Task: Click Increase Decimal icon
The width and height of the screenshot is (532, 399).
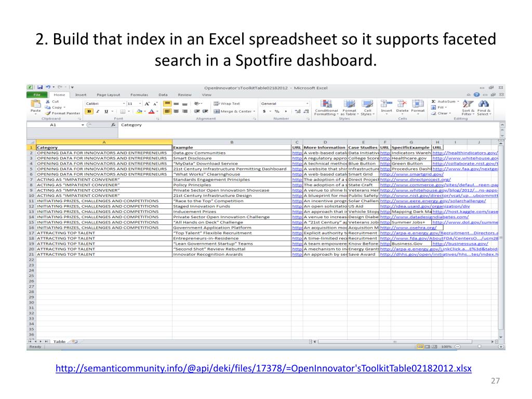Action: tap(298, 111)
